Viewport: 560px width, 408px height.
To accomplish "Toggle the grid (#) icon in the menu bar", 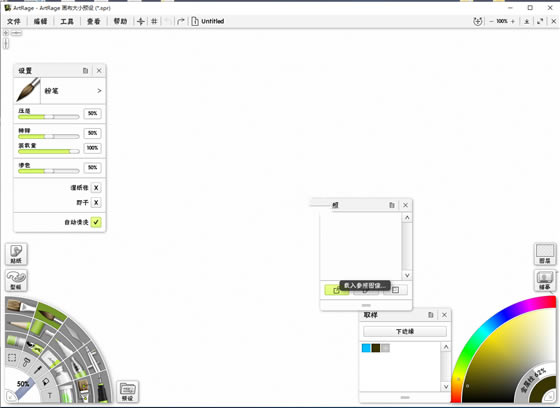I will click(x=154, y=21).
